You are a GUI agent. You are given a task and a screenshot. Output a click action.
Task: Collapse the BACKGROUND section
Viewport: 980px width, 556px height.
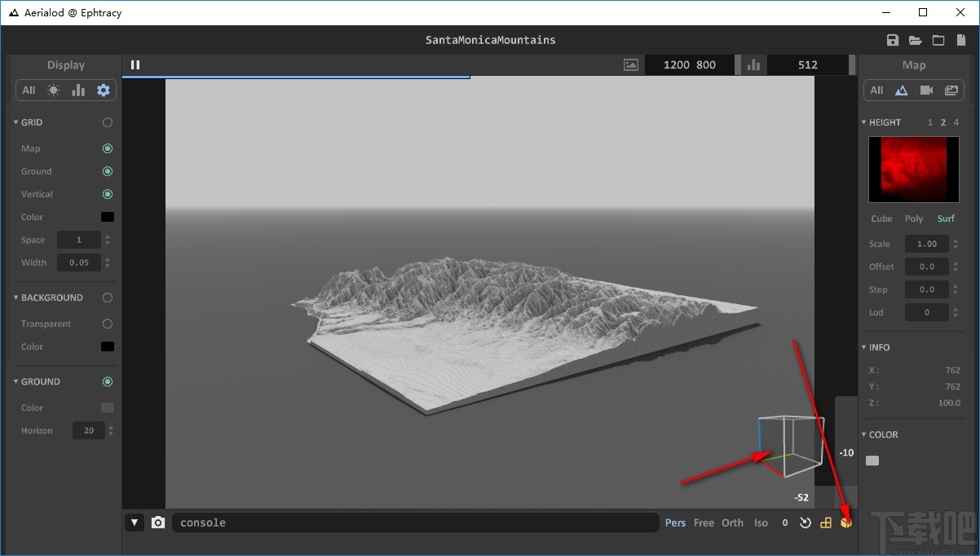click(x=15, y=298)
